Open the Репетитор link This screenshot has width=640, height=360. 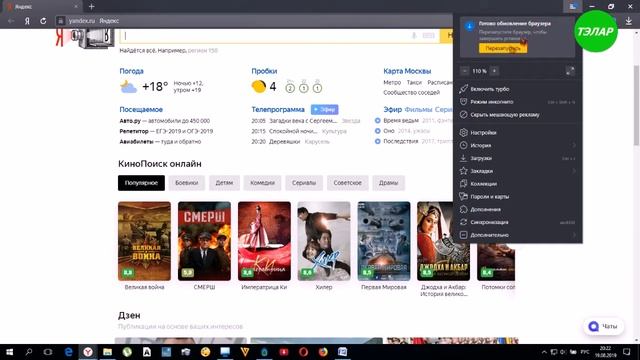point(134,131)
